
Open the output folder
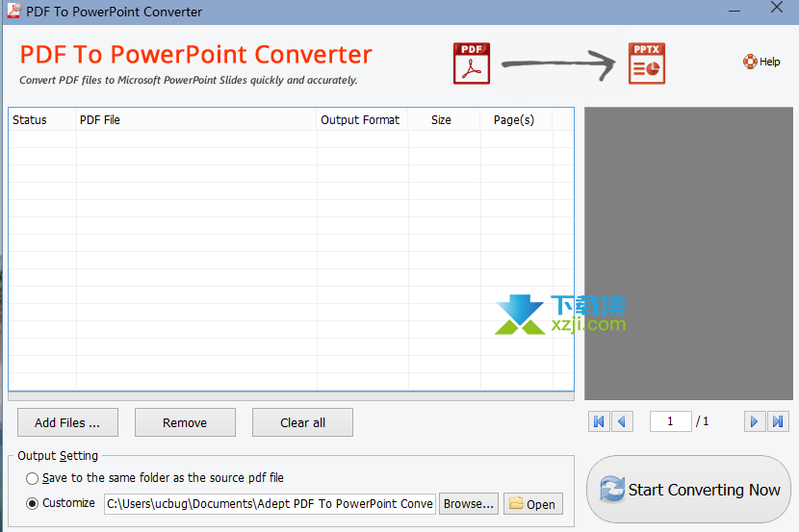point(533,503)
